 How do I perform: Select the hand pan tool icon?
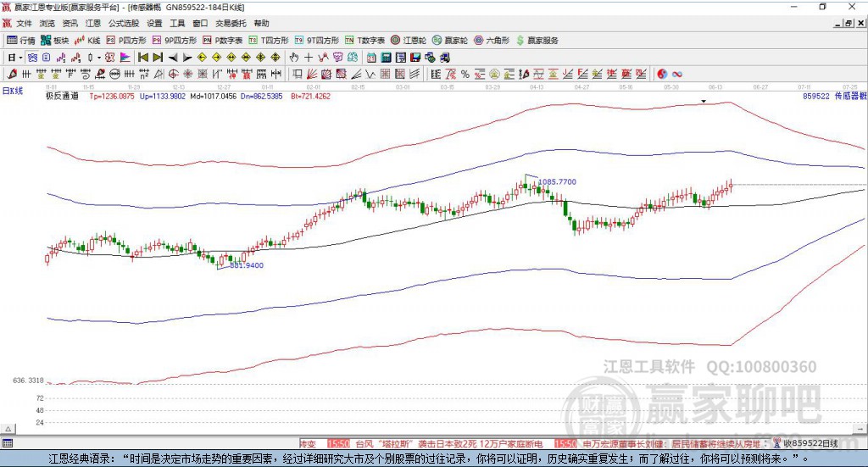point(294,58)
